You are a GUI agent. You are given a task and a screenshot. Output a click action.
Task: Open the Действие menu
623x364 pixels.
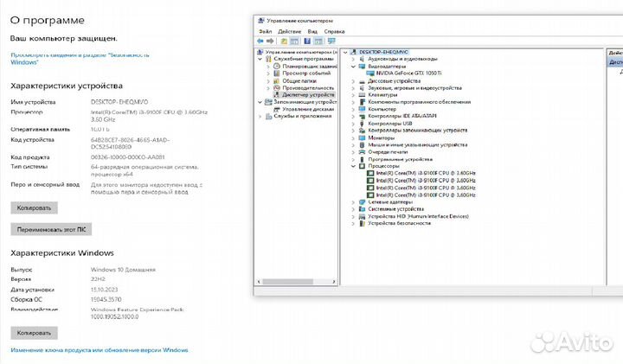(289, 31)
